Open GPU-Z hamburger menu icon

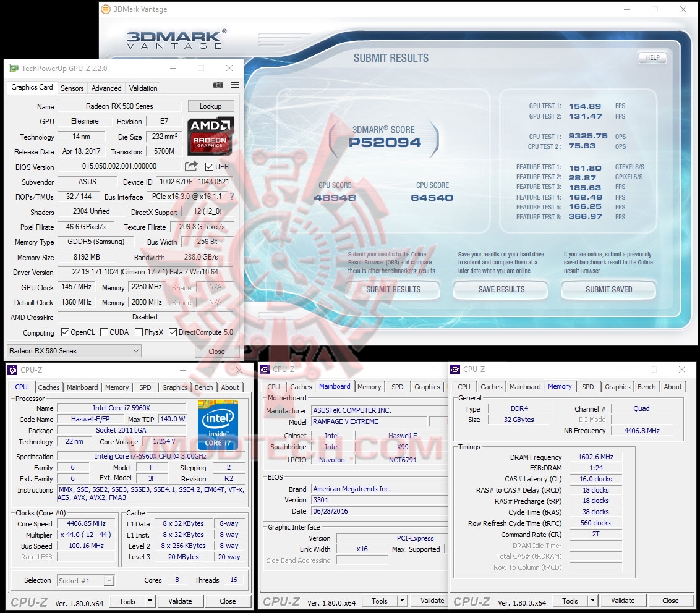point(235,85)
